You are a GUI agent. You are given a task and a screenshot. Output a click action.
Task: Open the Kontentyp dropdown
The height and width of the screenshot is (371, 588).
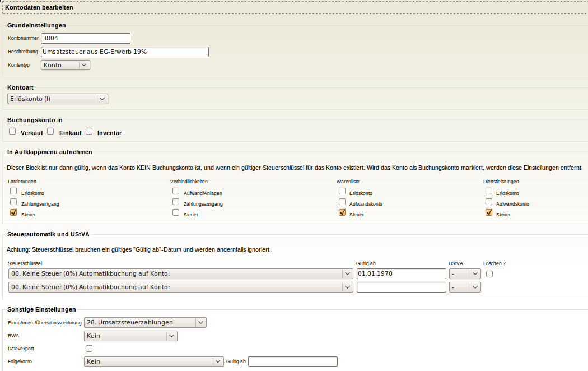[x=65, y=65]
